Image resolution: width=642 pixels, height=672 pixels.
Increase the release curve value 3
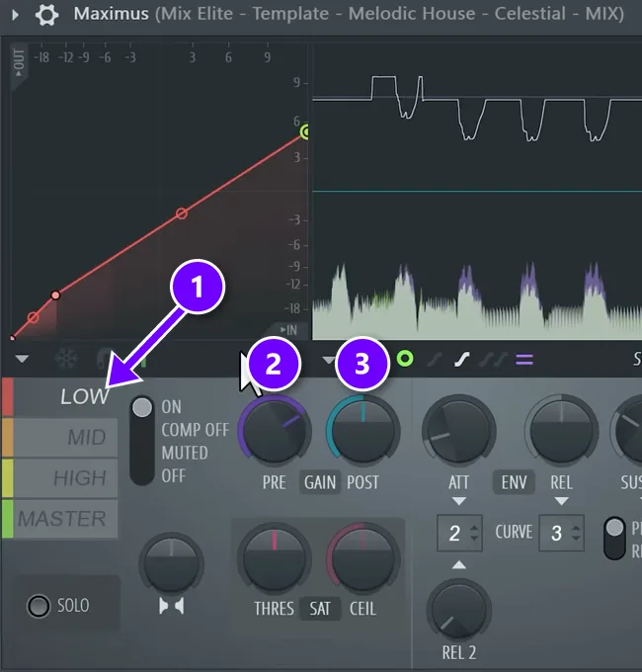576,528
